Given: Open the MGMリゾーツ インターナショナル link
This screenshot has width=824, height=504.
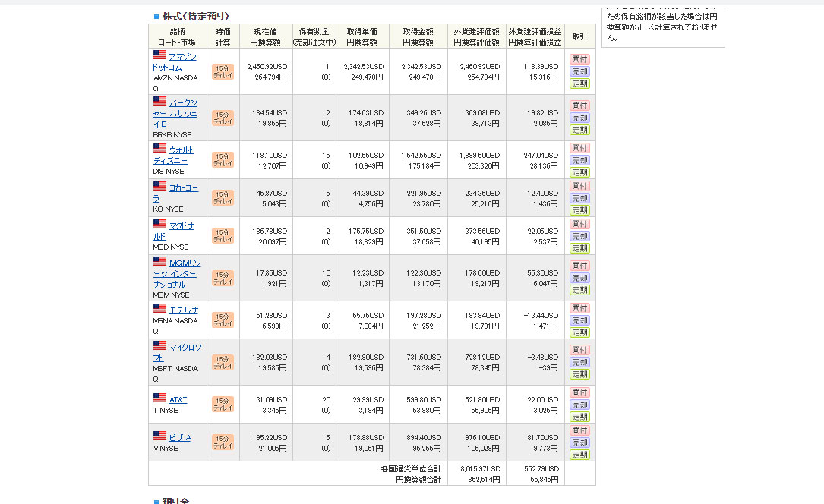Looking at the screenshot, I should click(177, 273).
